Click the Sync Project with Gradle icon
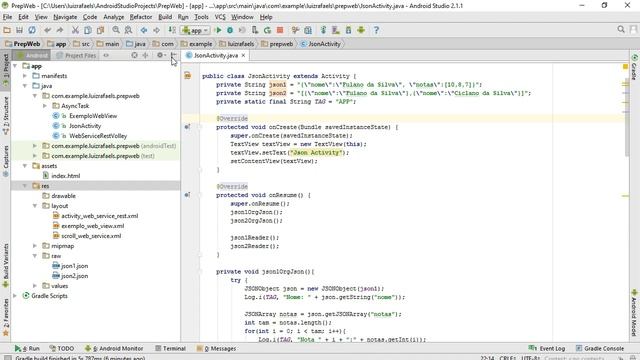Screen dimensions: 640x360 tap(323, 30)
